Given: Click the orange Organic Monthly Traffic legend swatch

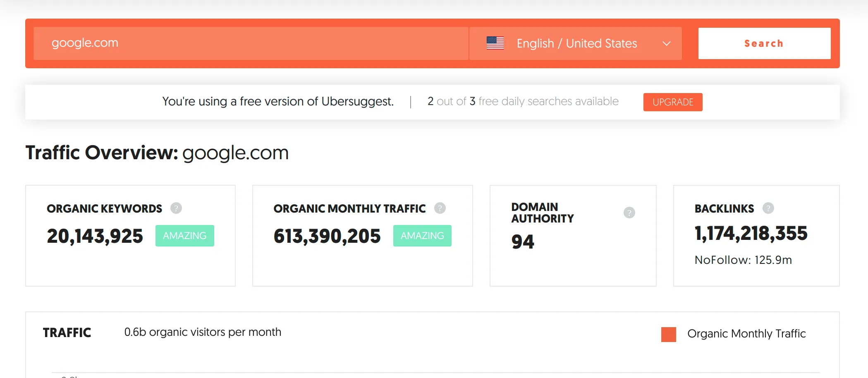Looking at the screenshot, I should click(669, 334).
